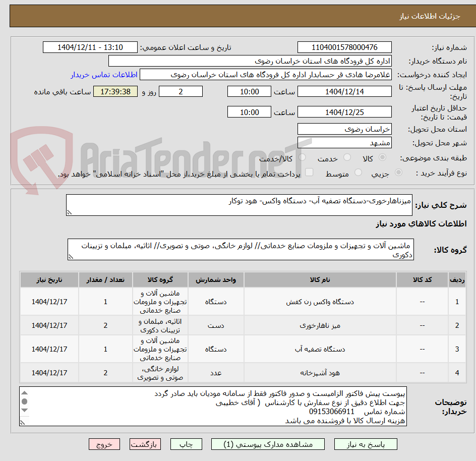The image size is (476, 461).
Task: Click the اطلاعات کالاهای مورد نیاز heading
Action: 421,224
